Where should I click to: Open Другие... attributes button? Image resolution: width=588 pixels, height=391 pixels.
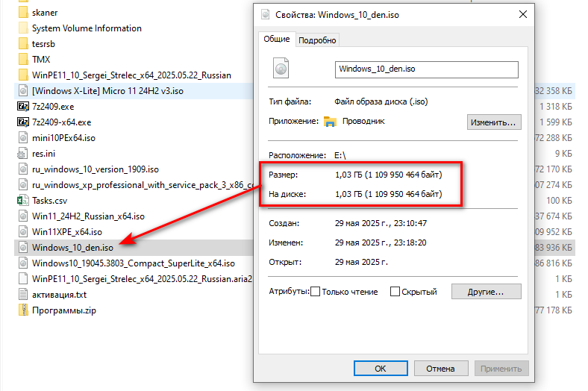pyautogui.click(x=486, y=292)
